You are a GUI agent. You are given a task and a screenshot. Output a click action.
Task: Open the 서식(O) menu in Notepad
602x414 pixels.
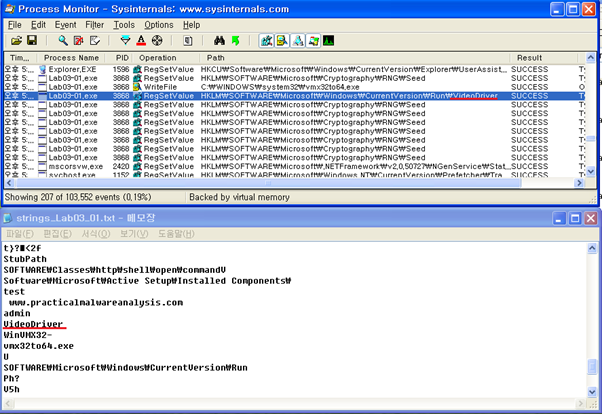96,234
